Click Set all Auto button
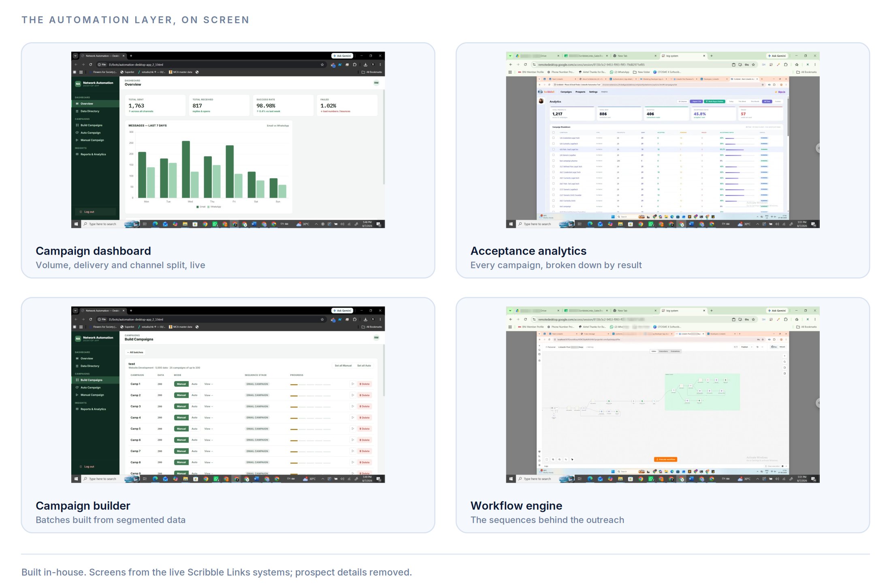The height and width of the screenshot is (588, 891). click(364, 366)
